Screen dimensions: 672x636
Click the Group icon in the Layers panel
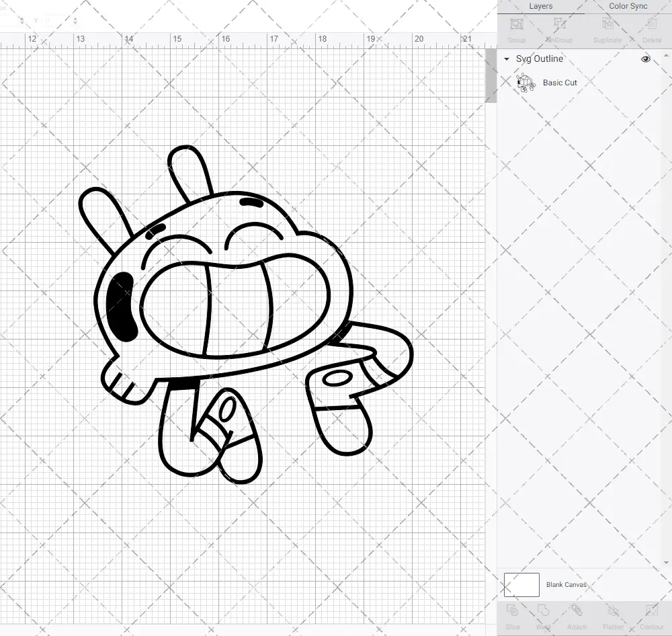[x=516, y=24]
